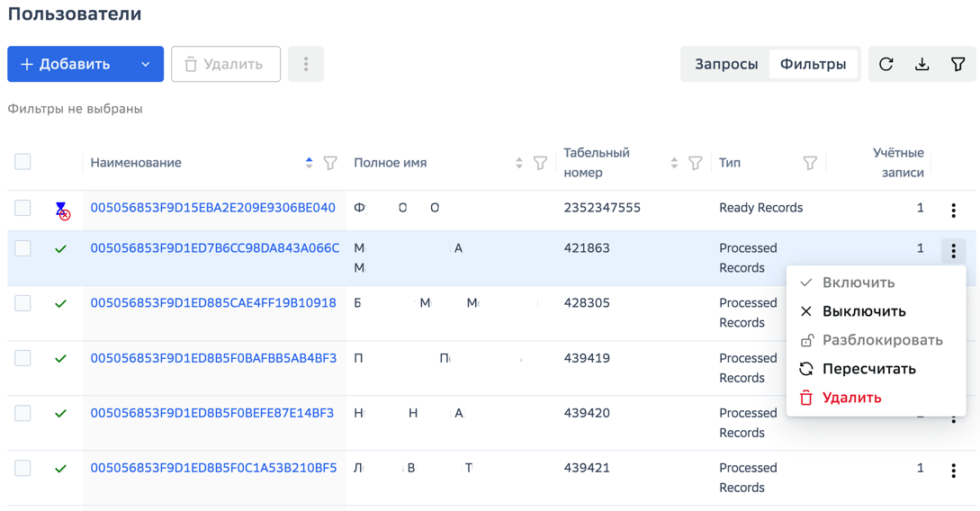
Task: Click the Фильтры не выбраны label
Action: pos(75,109)
